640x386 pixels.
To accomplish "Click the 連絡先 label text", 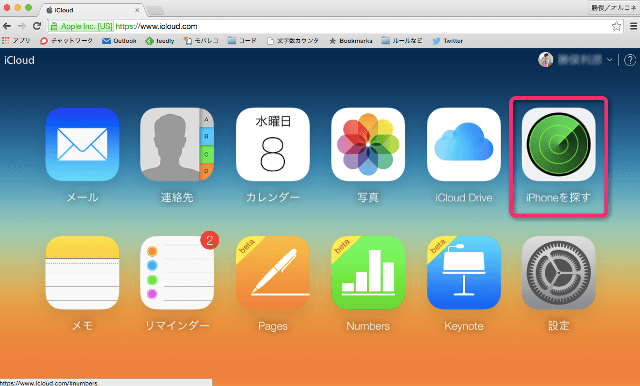I will pyautogui.click(x=177, y=197).
